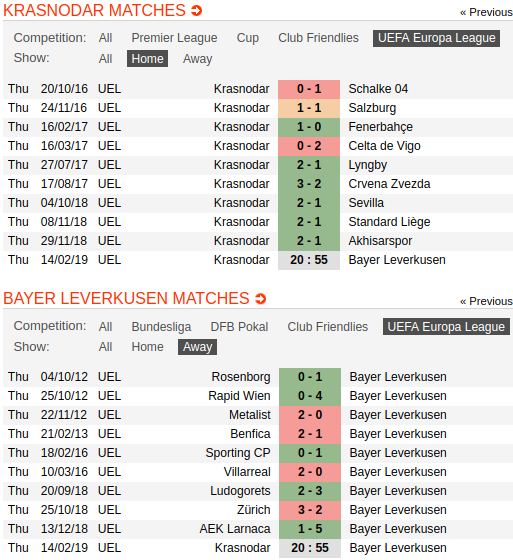The width and height of the screenshot is (513, 560).
Task: Open Previous link in Bayer Leverkusen section
Action: pyautogui.click(x=486, y=301)
